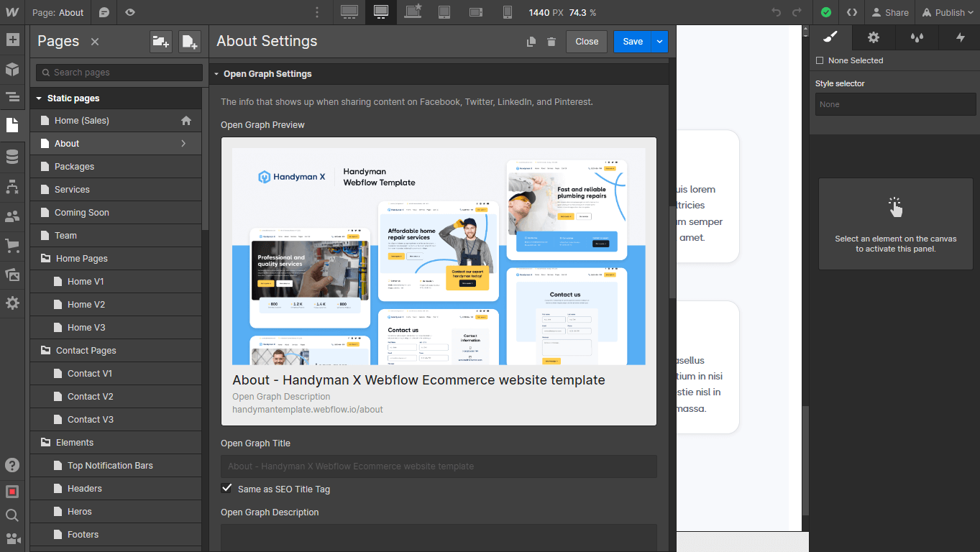Click the Search pages field

coord(119,73)
